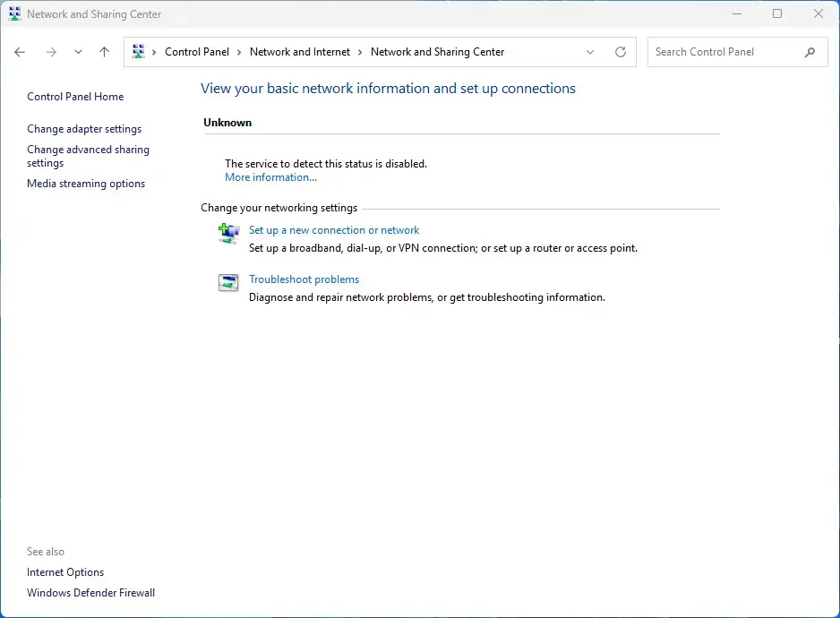
Task: Click the Search Control Panel field
Action: pyautogui.click(x=737, y=52)
